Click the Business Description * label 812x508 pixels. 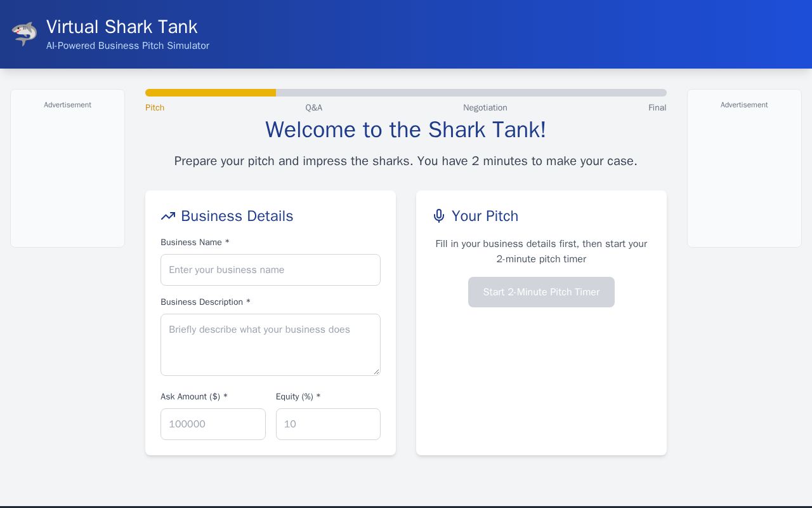206,302
